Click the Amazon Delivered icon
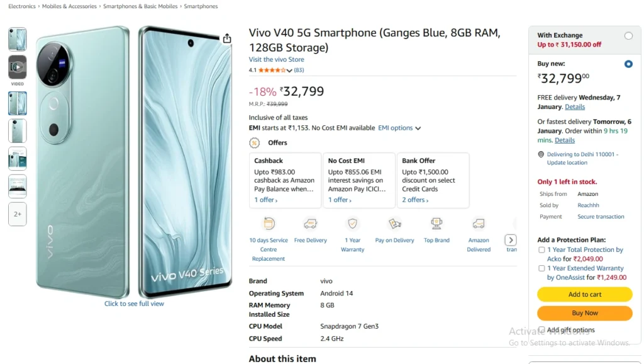The height and width of the screenshot is (364, 644). pyautogui.click(x=479, y=224)
